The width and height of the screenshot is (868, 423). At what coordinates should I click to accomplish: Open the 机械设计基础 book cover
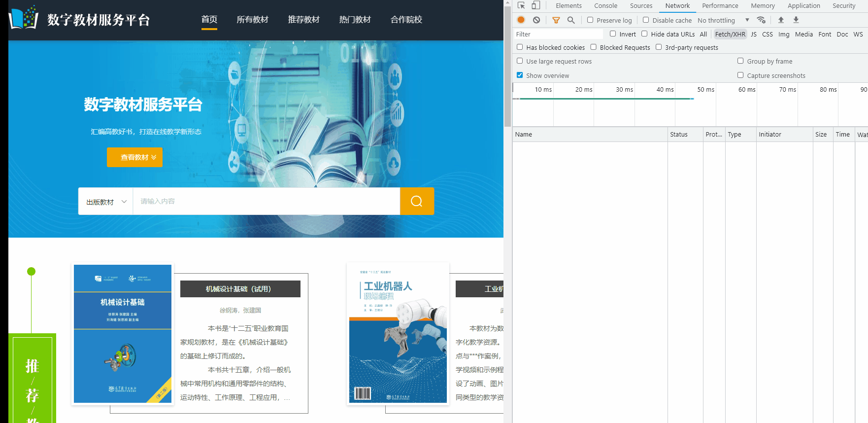123,334
